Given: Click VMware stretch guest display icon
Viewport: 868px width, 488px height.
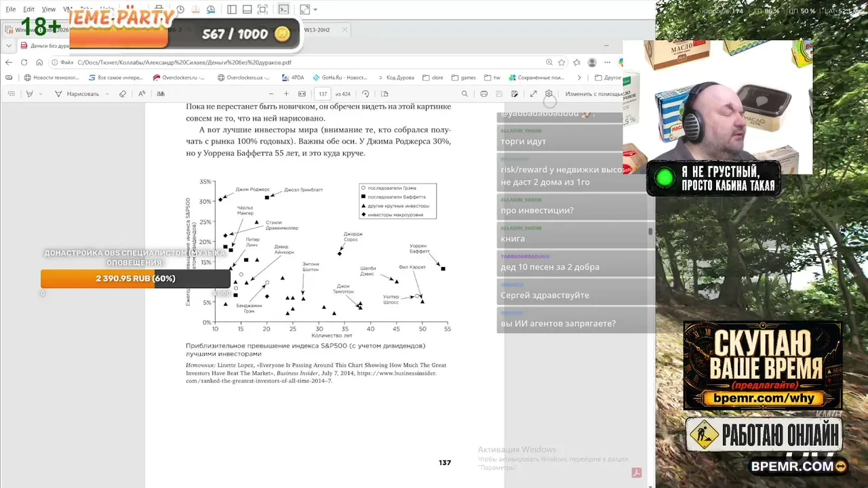Looking at the screenshot, I should [304, 9].
